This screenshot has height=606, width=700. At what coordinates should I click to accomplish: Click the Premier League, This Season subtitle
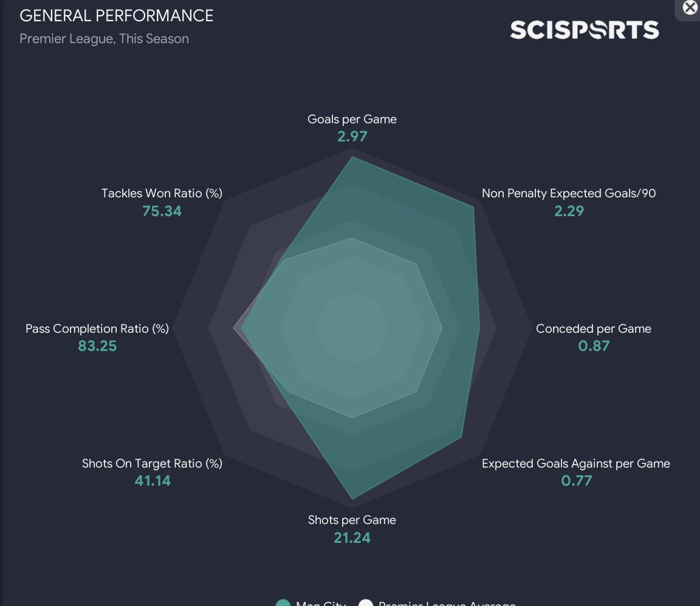click(104, 38)
